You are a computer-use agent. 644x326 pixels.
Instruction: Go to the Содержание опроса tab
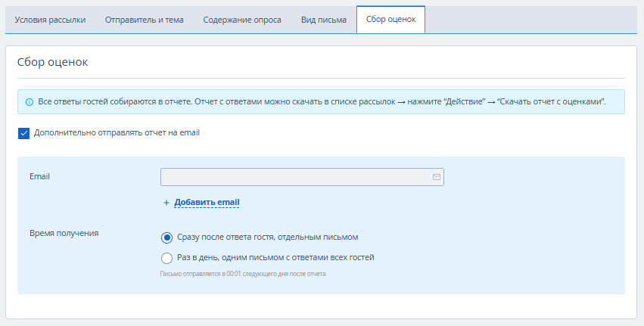242,20
